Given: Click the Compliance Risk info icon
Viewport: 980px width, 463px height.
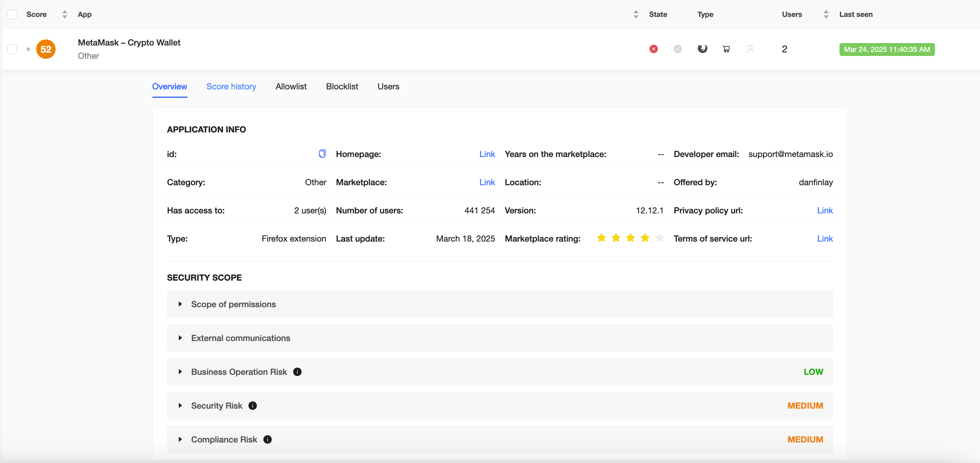Looking at the screenshot, I should click(x=267, y=440).
